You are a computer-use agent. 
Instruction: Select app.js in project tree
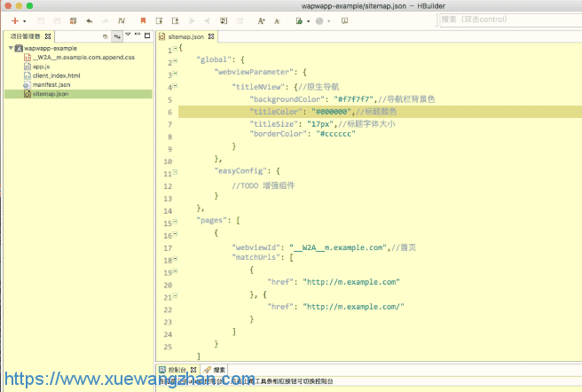point(41,67)
